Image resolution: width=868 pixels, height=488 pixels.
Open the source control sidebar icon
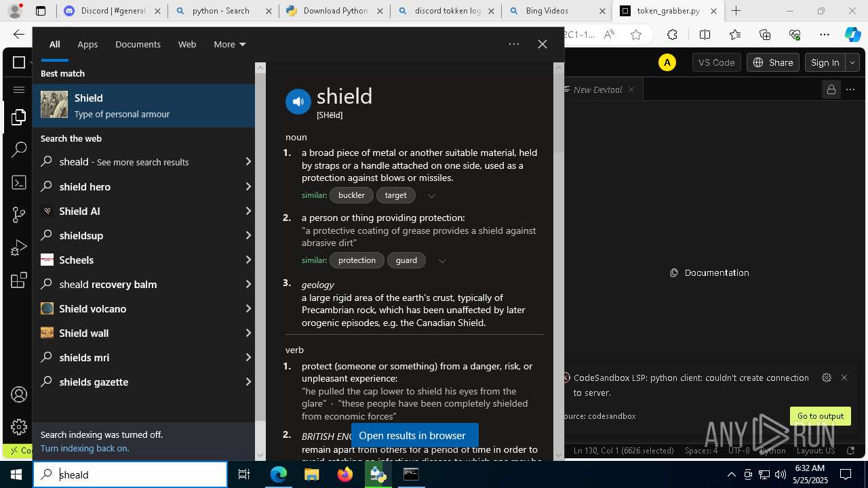[19, 215]
